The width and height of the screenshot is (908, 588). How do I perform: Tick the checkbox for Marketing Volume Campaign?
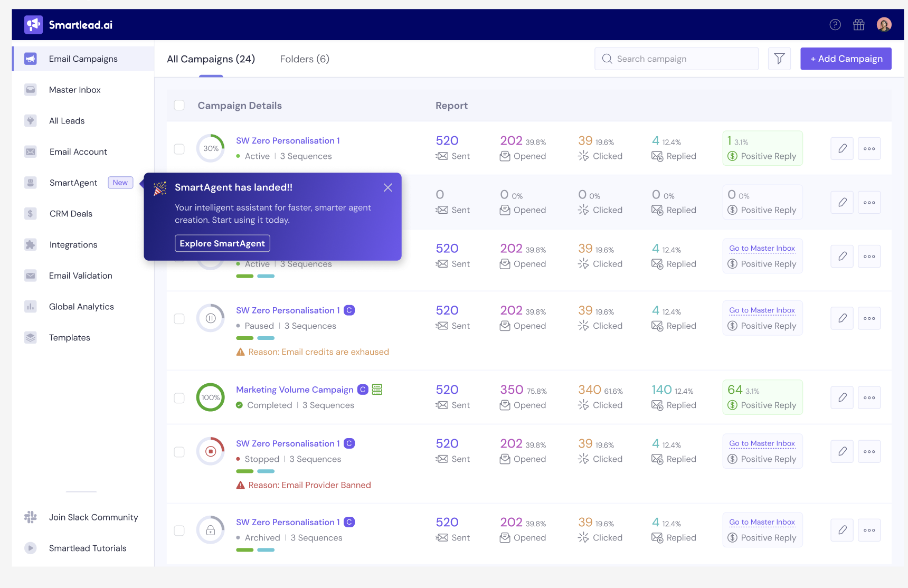coord(179,398)
